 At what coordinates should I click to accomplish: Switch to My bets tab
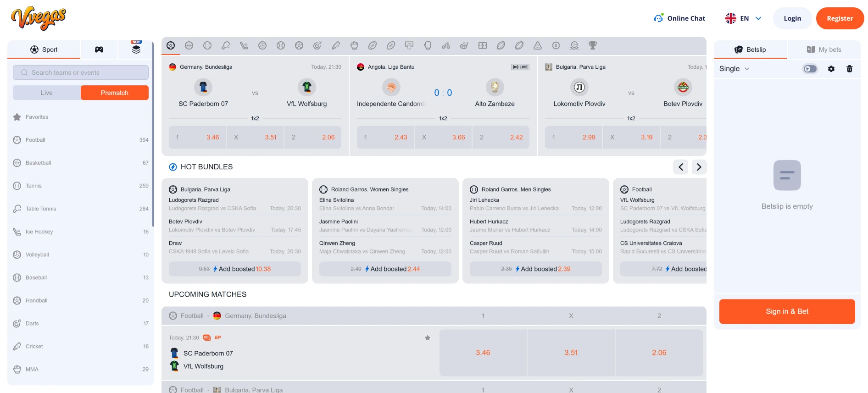[x=824, y=50]
